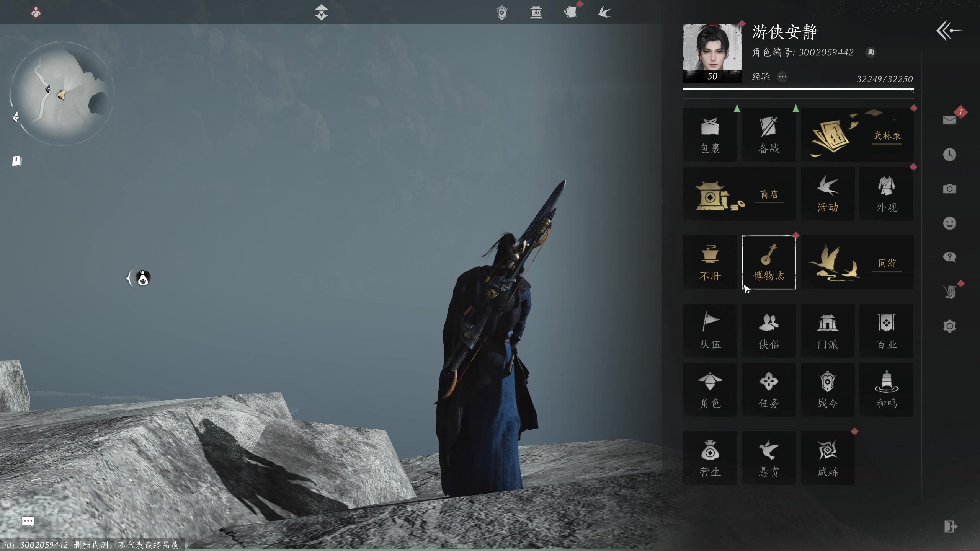The width and height of the screenshot is (980, 551).
Task: Open the 备战 battle prep menu
Action: pos(769,135)
